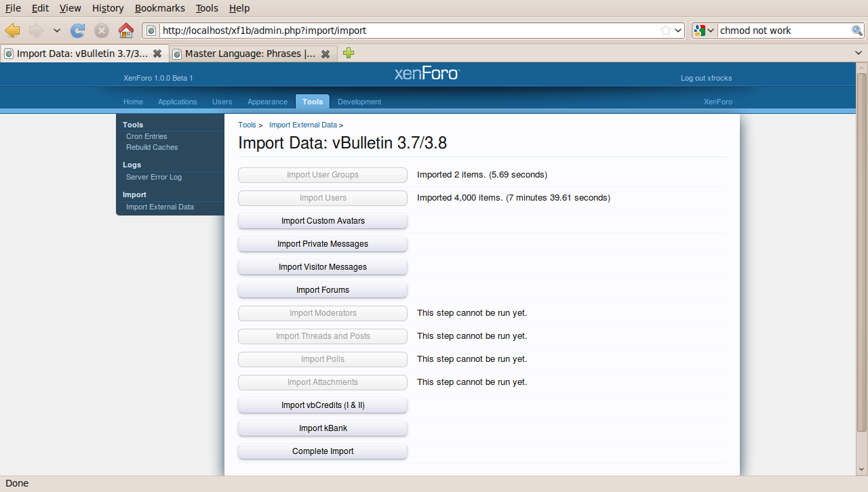Click the search magnifier icon
The image size is (868, 492).
[857, 30]
